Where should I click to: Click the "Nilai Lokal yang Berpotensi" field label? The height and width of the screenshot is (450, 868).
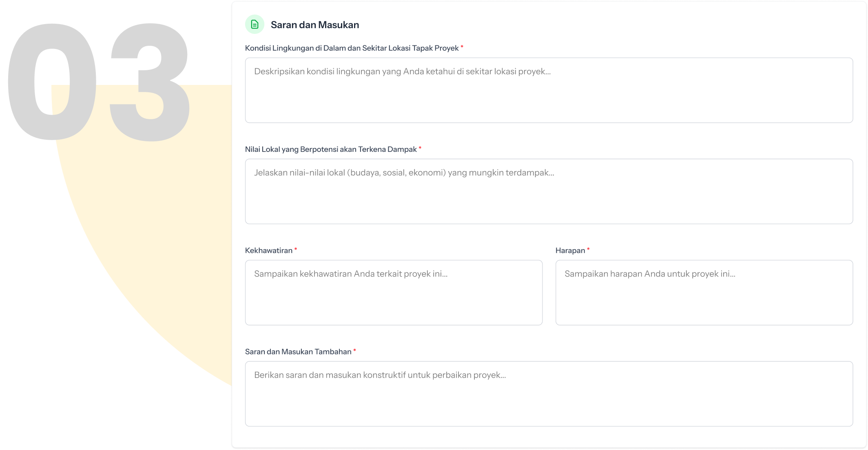point(330,149)
